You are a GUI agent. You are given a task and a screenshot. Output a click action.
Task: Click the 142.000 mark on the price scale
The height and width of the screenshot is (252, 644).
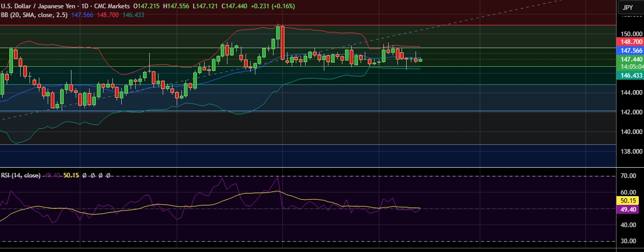click(x=628, y=112)
